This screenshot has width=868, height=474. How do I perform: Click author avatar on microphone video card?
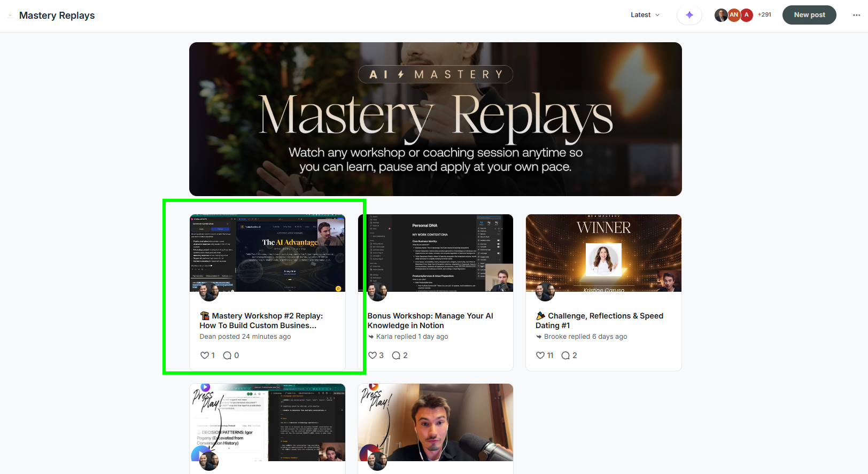[377, 461]
